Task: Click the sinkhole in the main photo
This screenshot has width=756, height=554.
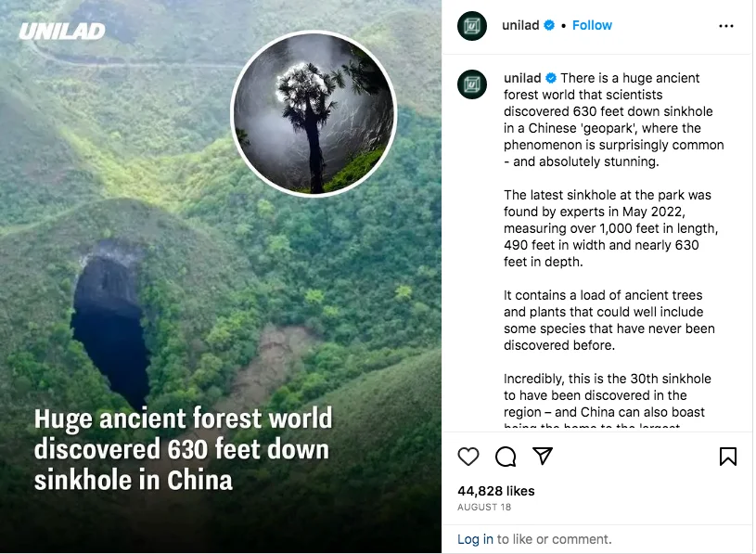Action: click(x=109, y=320)
